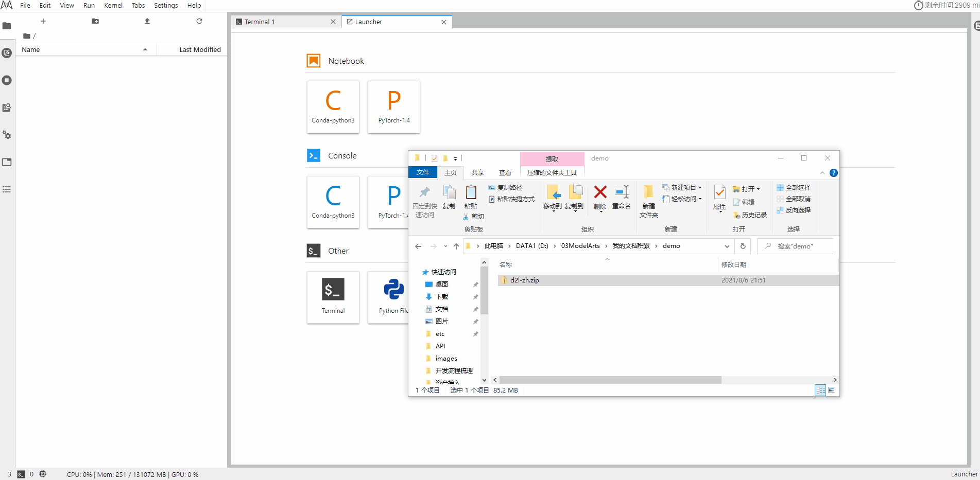Open the Explorer address bar dropdown
This screenshot has width=980, height=480.
[727, 246]
